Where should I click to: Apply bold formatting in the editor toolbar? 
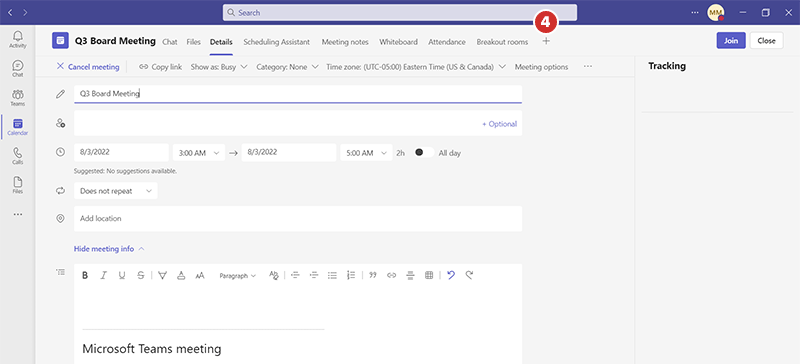click(x=85, y=275)
